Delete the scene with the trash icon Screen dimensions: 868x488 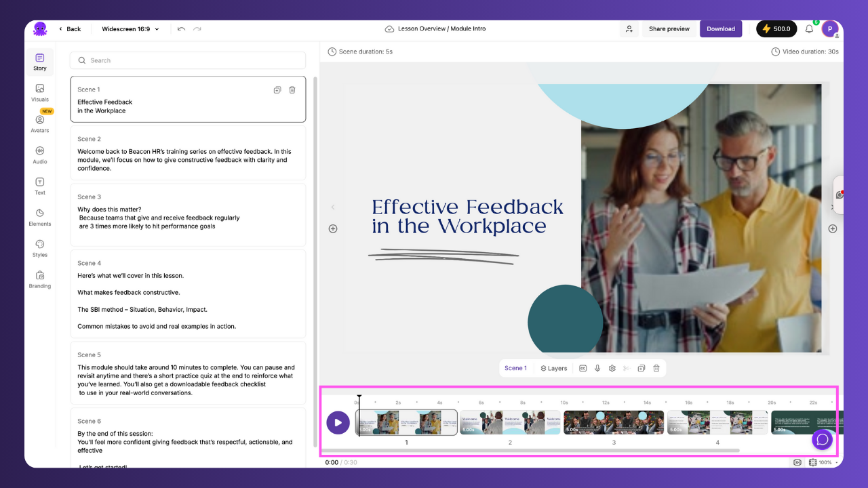tap(656, 368)
